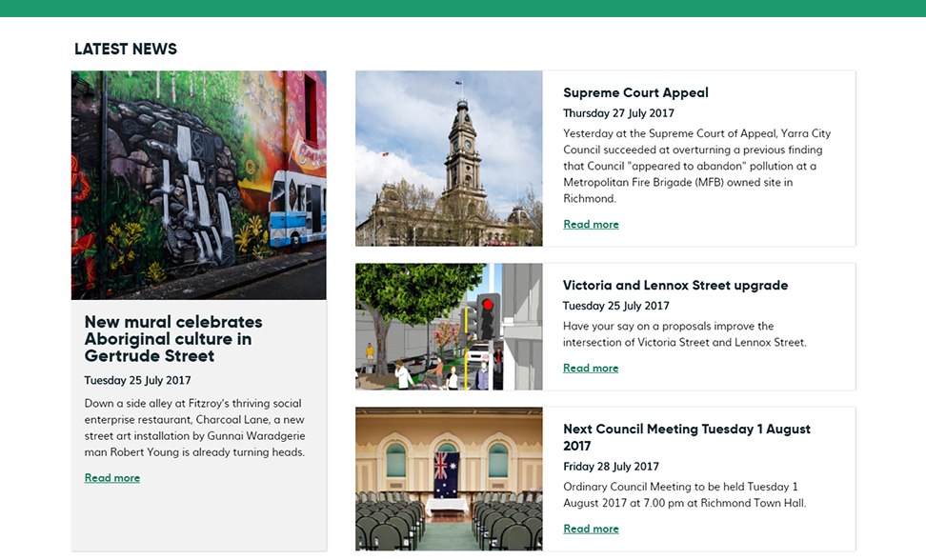The height and width of the screenshot is (560, 926).
Task: Click the mural article summary about Charcoal Lane
Action: click(194, 428)
